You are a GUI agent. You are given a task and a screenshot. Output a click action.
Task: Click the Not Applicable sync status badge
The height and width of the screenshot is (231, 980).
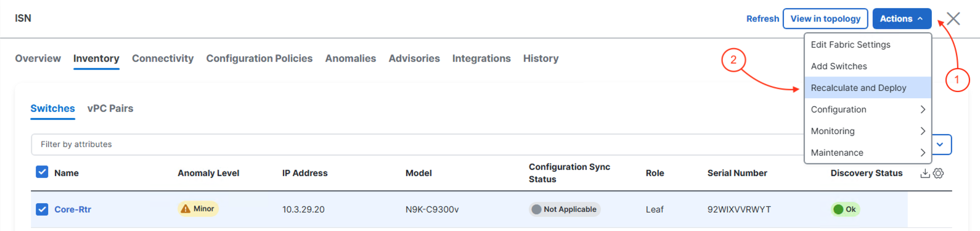point(564,209)
